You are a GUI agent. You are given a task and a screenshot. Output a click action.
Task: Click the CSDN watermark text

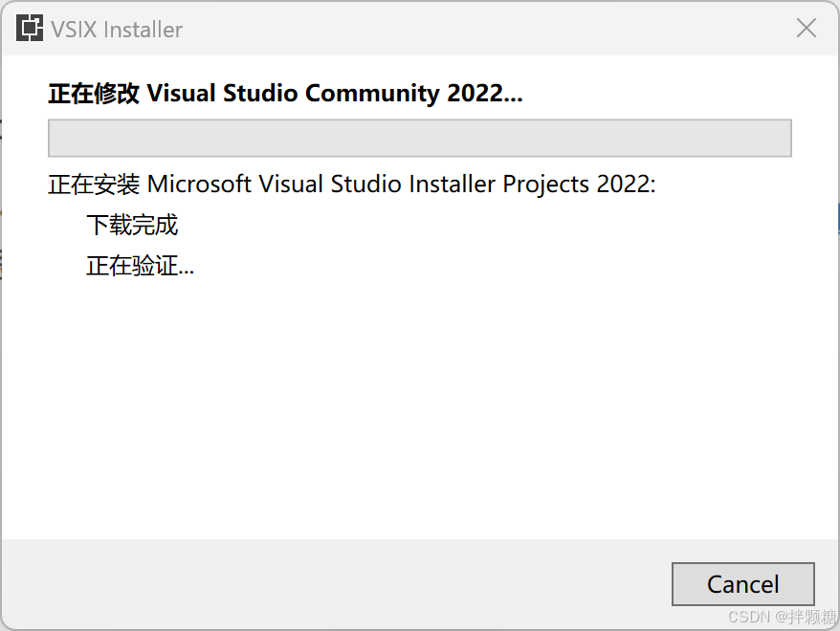click(752, 615)
